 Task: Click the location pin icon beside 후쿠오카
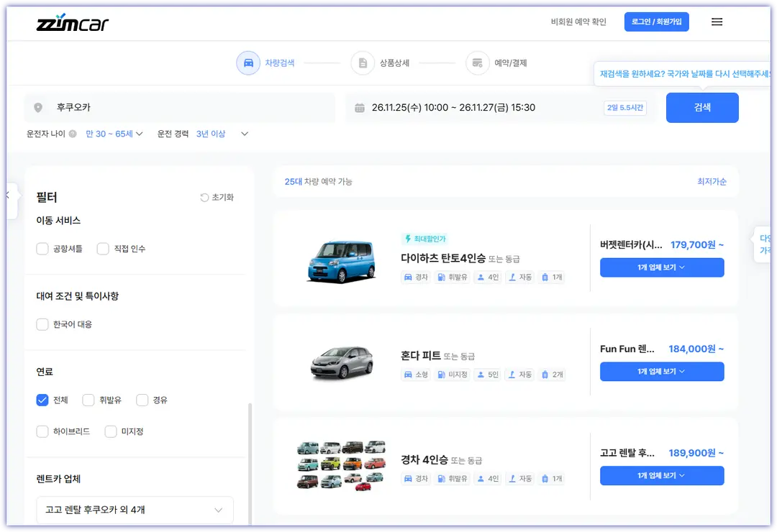point(38,108)
